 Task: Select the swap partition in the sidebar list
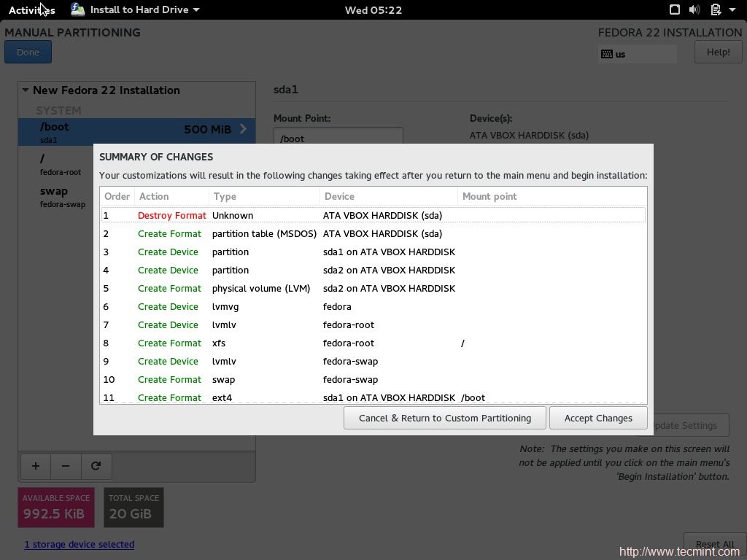pyautogui.click(x=54, y=191)
